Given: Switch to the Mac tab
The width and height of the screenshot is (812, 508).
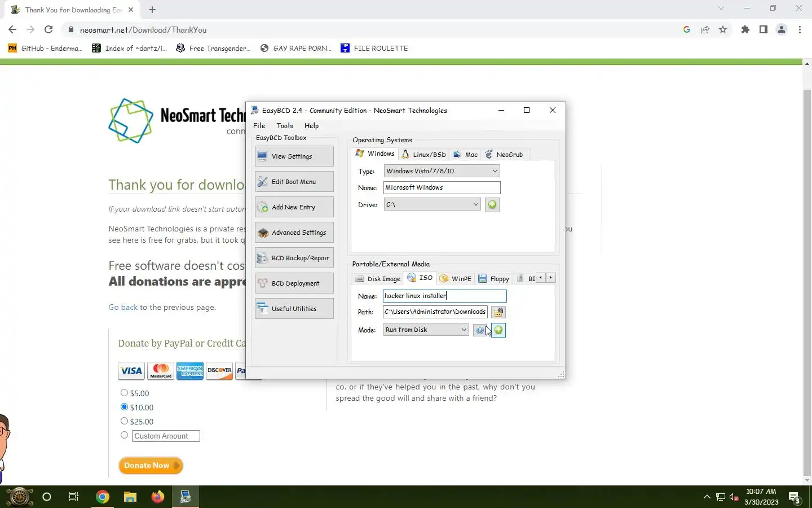Looking at the screenshot, I should coord(466,155).
